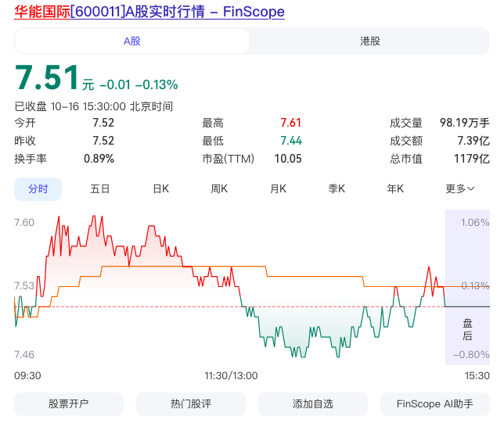Screen dimensions: 504x430
Task: Switch to the A股 tab
Action: pos(132,41)
